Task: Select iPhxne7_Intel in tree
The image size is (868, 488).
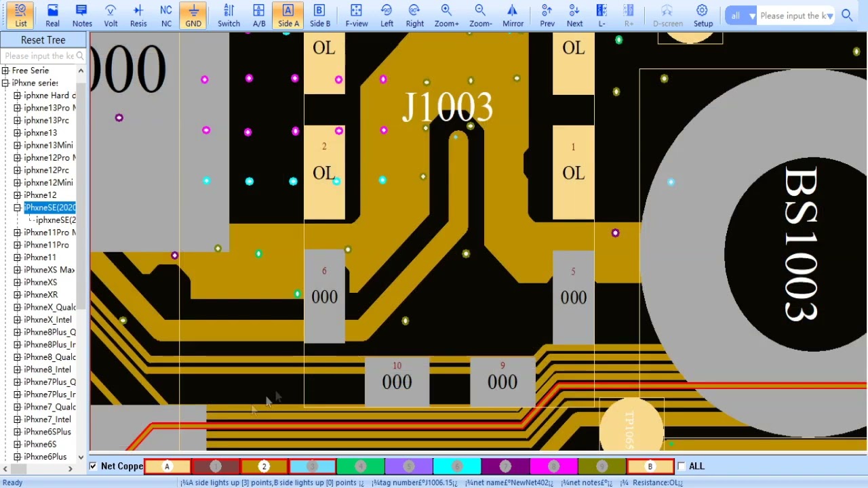Action: pos(47,420)
